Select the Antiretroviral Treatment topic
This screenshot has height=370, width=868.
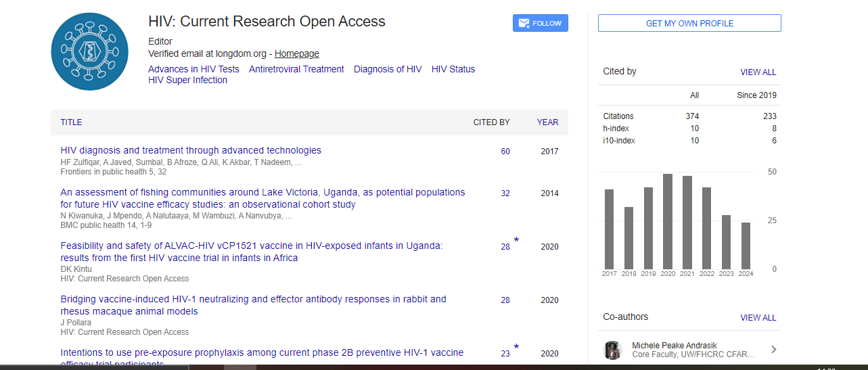[296, 69]
